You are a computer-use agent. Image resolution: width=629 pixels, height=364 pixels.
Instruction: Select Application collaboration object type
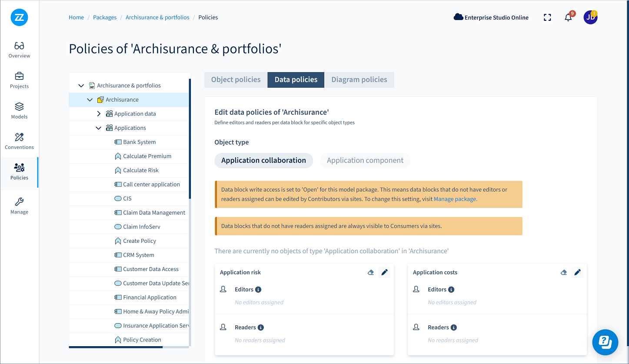coord(263,160)
